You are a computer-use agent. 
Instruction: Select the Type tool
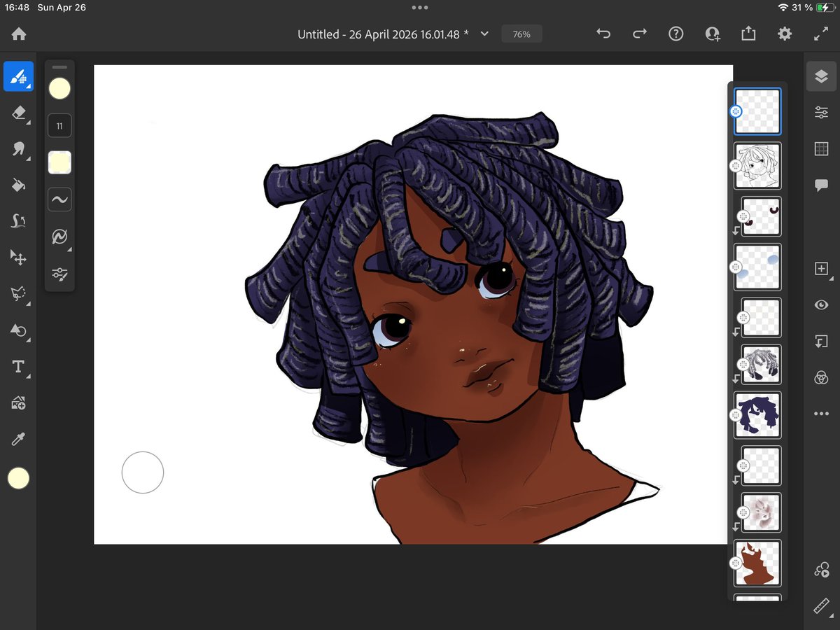pyautogui.click(x=18, y=367)
